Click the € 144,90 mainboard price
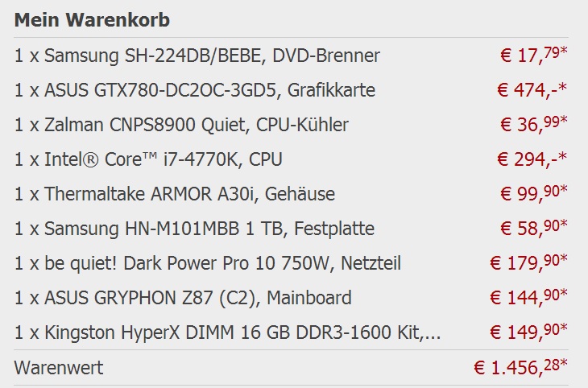 click(528, 297)
